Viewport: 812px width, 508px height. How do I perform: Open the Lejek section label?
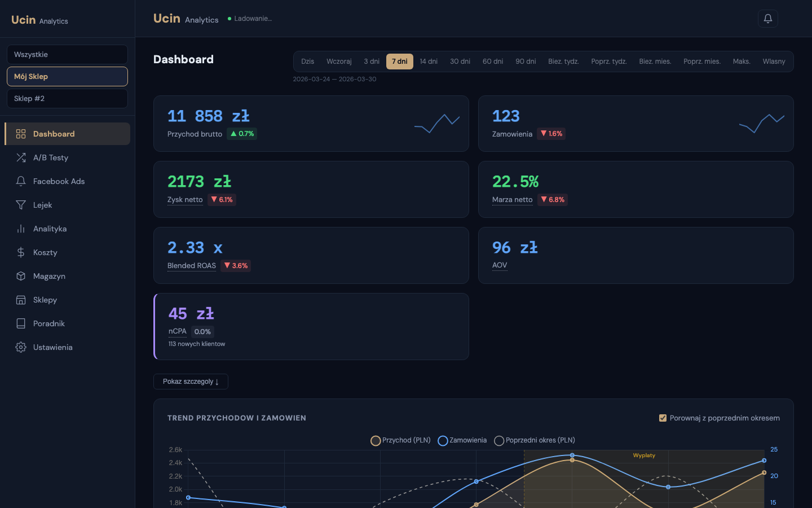[43, 205]
